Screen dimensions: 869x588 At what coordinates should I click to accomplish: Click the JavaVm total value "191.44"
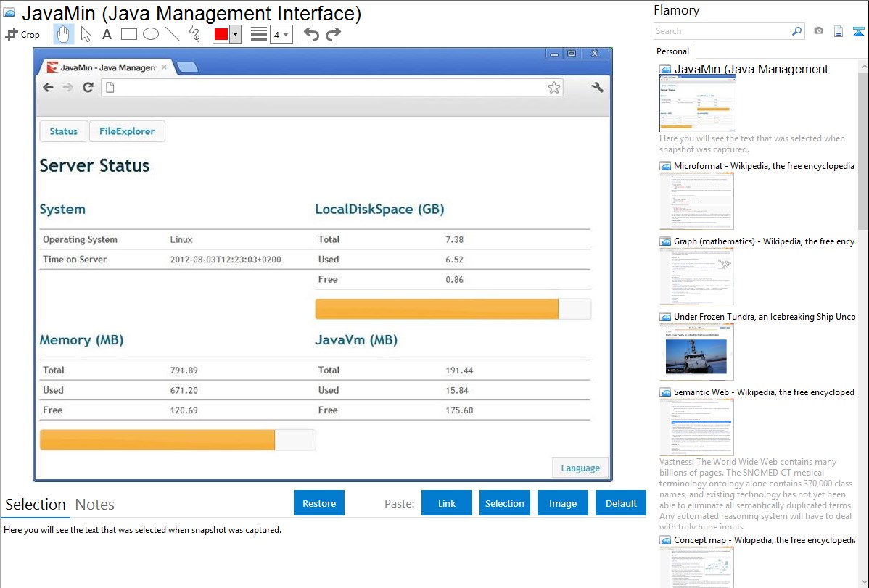point(459,370)
